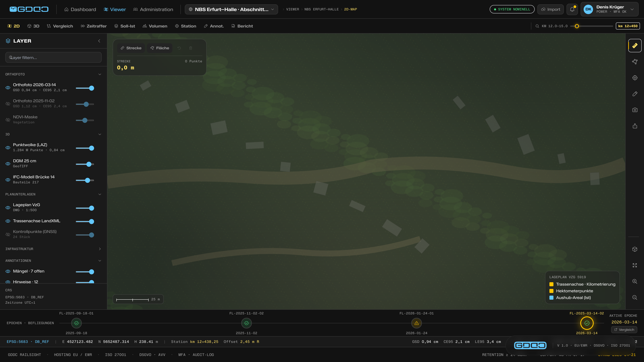Hide DGM 25 cm layer

[x=8, y=164]
